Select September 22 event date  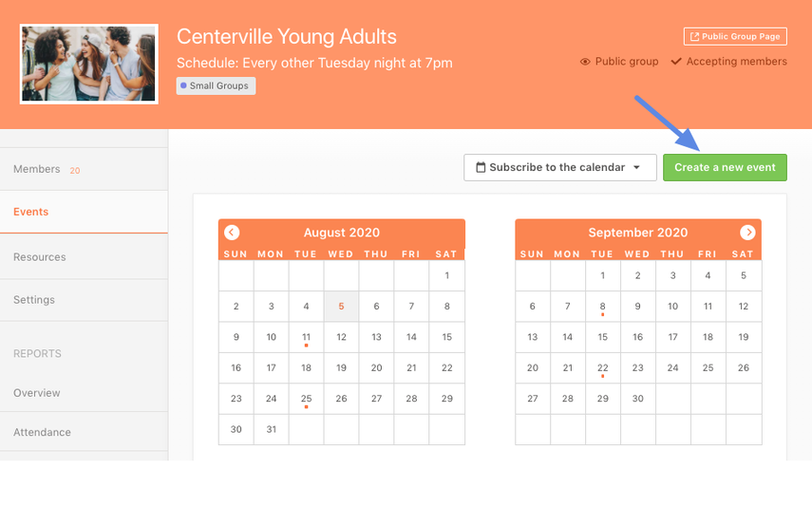602,368
